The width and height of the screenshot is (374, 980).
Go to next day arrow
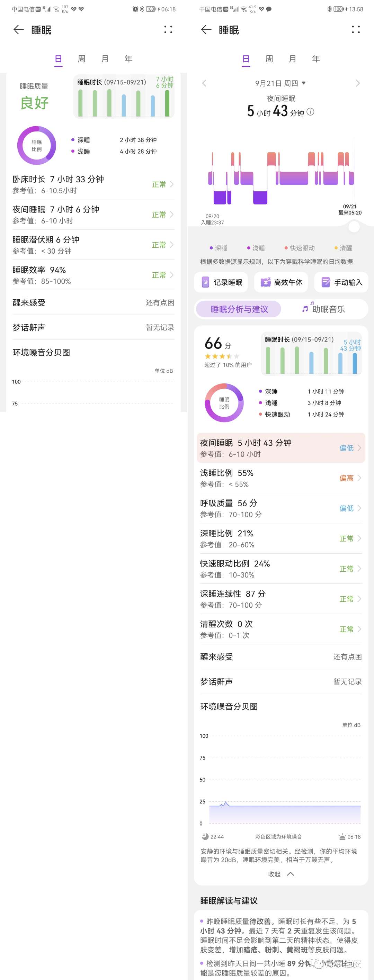coord(358,83)
